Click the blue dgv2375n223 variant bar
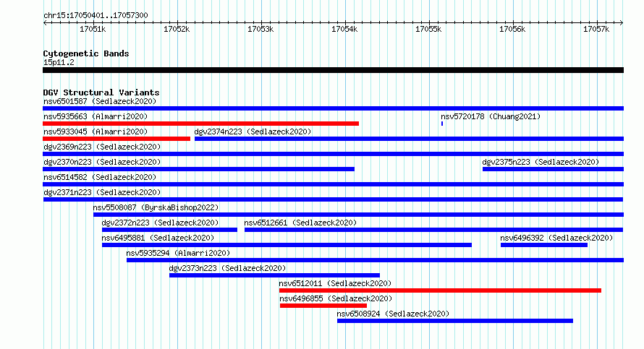 (x=554, y=169)
